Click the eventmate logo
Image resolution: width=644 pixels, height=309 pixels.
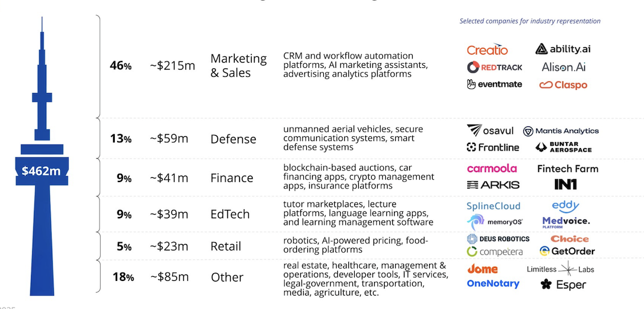coord(494,84)
